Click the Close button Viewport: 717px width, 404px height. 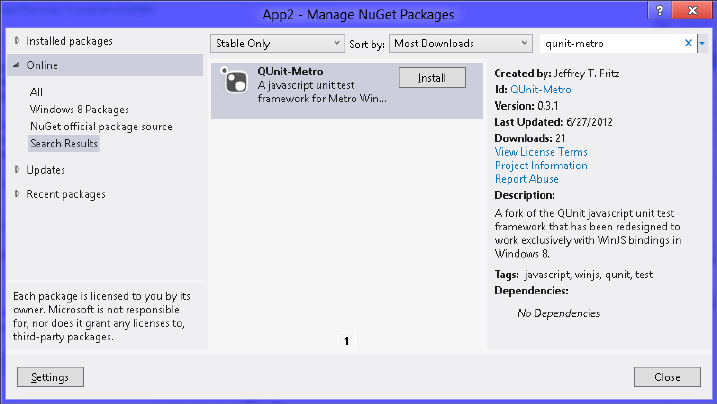(667, 377)
